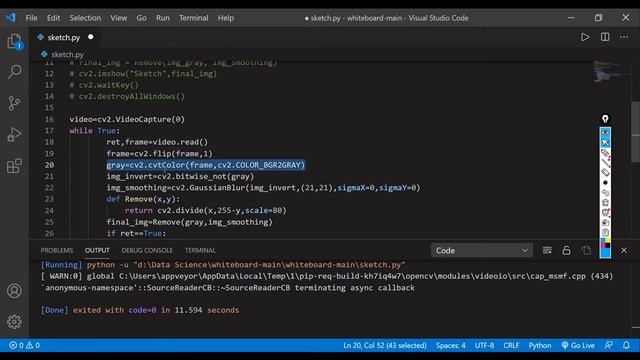
Task: Click 'img_invert=cv2.bitwise_not(gray)' code line
Action: point(180,176)
